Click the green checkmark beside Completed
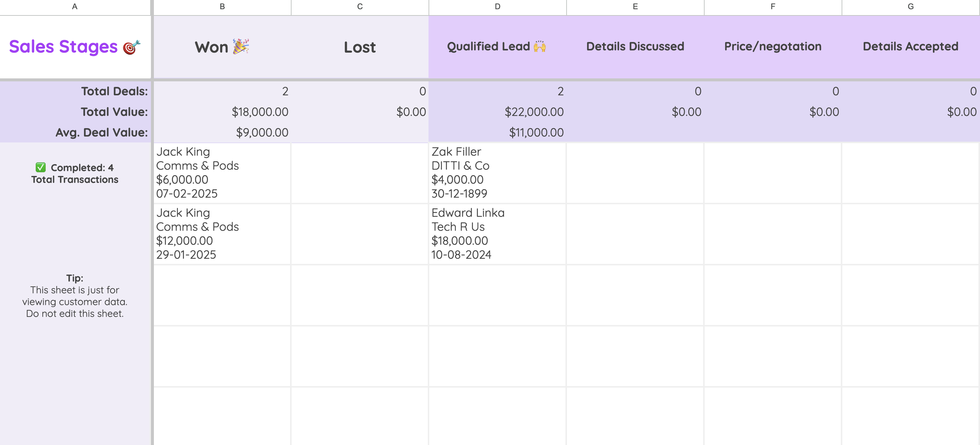This screenshot has height=445, width=980. pos(40,167)
